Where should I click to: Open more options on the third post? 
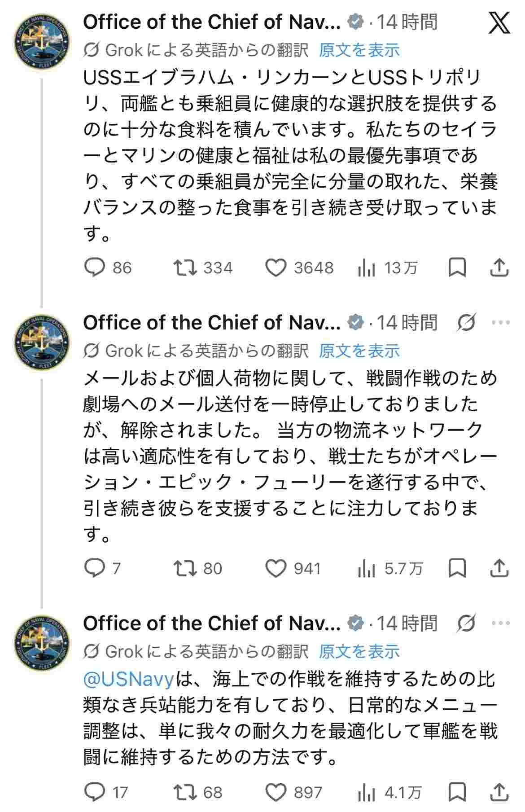[x=501, y=623]
